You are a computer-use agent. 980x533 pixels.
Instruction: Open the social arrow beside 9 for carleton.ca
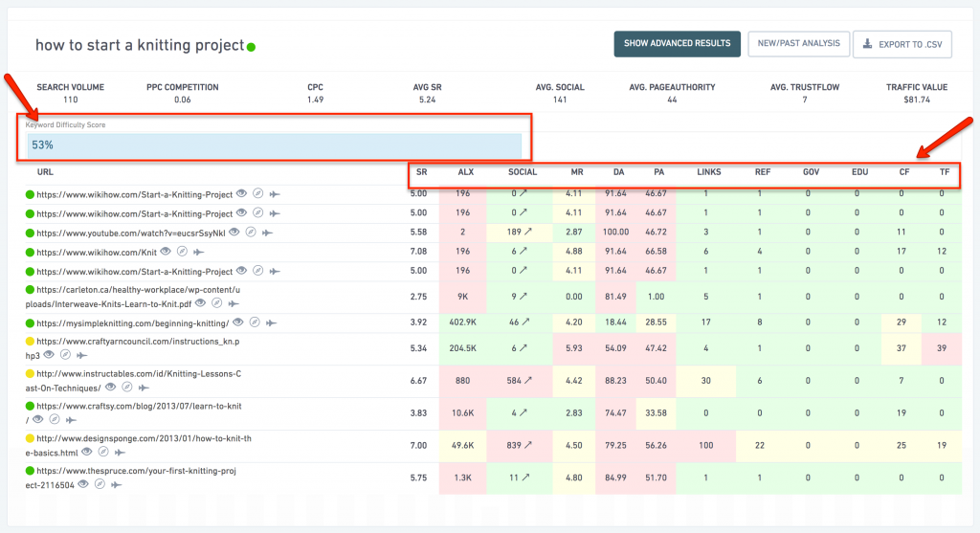click(x=523, y=297)
